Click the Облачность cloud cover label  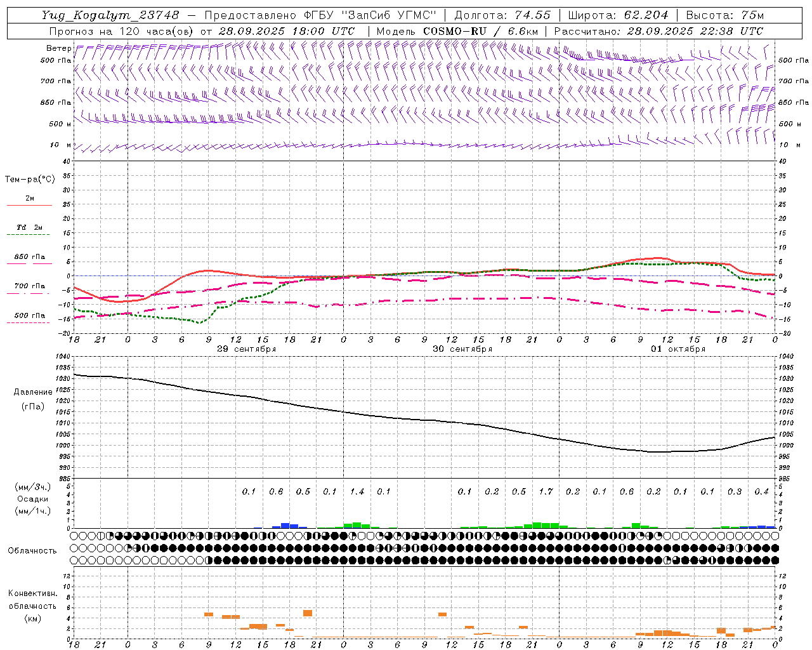pyautogui.click(x=32, y=550)
